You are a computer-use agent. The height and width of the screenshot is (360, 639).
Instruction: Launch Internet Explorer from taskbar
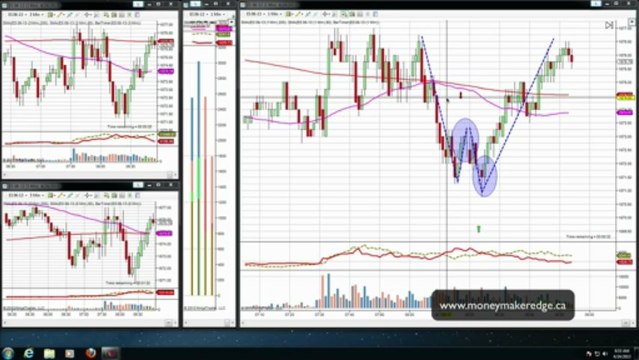[x=29, y=353]
